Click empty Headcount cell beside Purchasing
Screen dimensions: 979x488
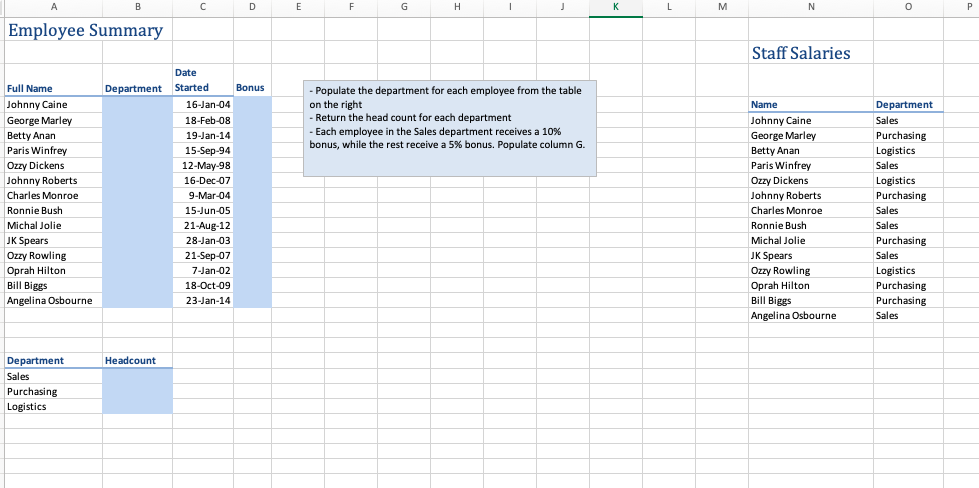point(137,391)
